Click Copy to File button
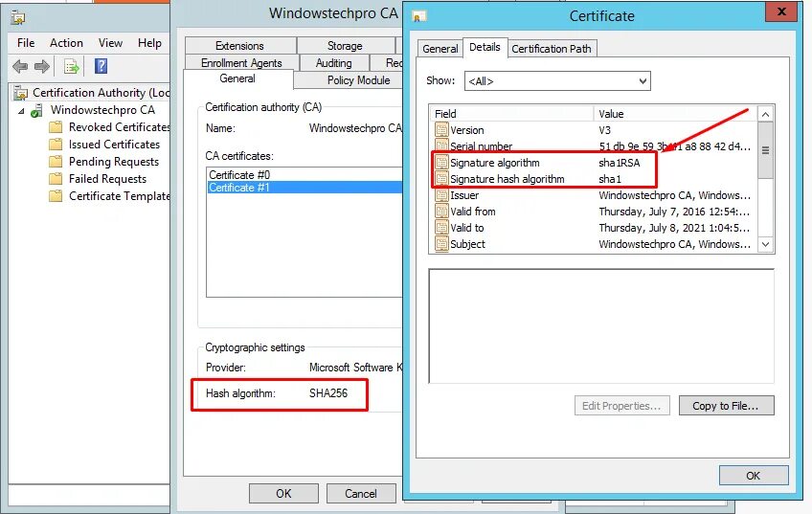 (x=726, y=406)
